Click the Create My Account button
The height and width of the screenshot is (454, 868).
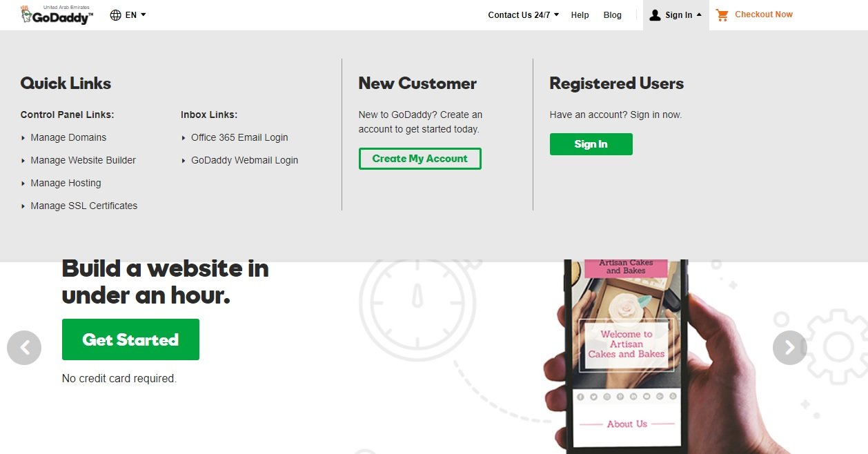(420, 158)
